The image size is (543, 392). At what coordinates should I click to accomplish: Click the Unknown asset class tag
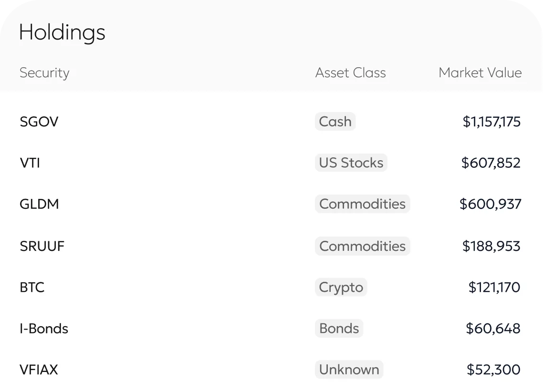(349, 370)
